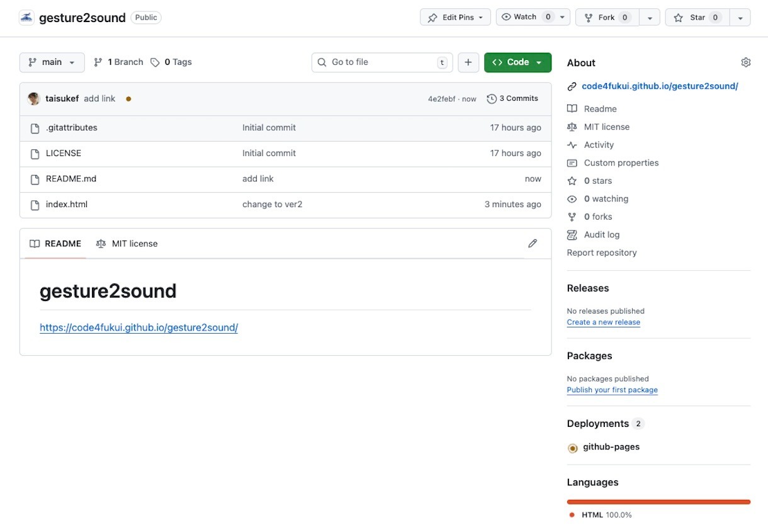Expand the arrow next to Fork button

coord(650,18)
